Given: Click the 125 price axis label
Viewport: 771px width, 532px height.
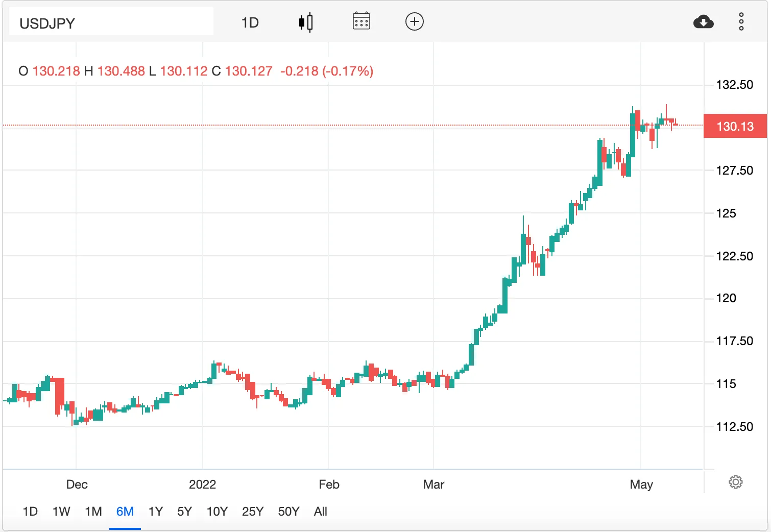Looking at the screenshot, I should 726,213.
